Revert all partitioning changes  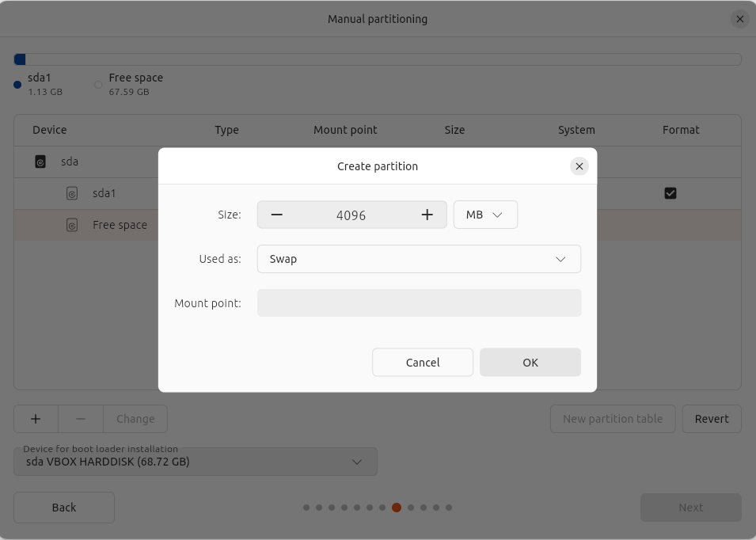click(x=711, y=419)
